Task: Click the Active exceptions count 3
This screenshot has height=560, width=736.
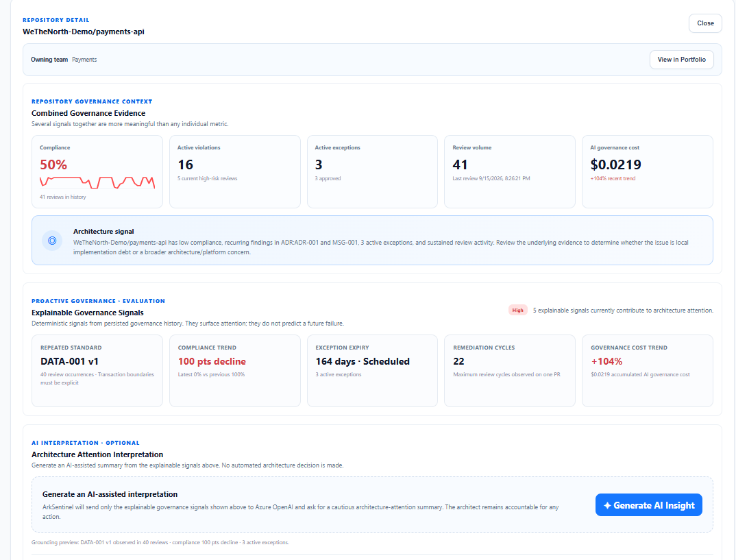Action: (319, 165)
